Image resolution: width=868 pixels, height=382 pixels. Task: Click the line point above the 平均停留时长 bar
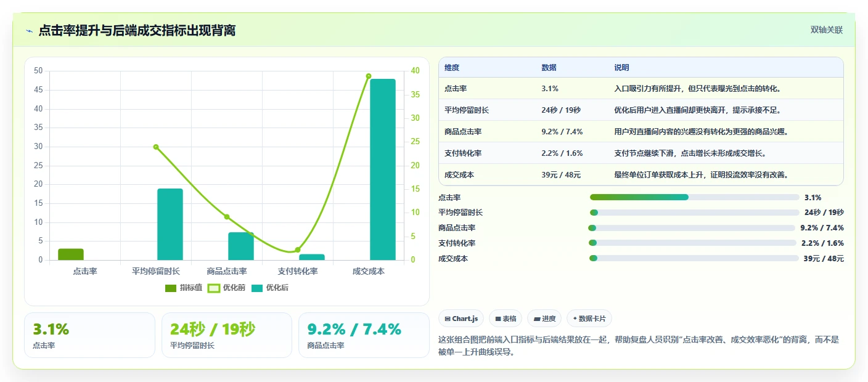[x=156, y=147]
